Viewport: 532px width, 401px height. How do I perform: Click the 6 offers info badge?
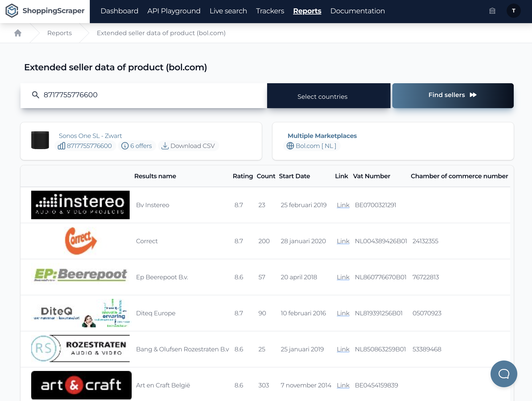coord(137,146)
